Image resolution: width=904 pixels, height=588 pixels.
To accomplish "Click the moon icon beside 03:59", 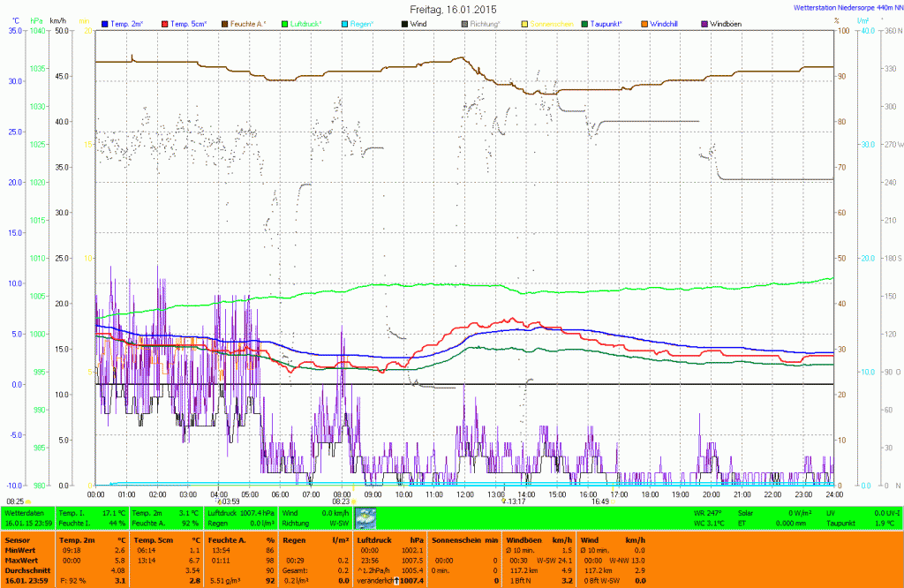I will tap(218, 501).
